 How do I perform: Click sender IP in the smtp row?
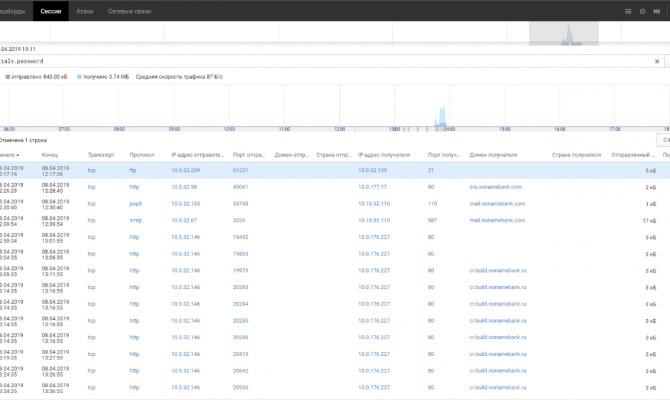[x=184, y=221]
